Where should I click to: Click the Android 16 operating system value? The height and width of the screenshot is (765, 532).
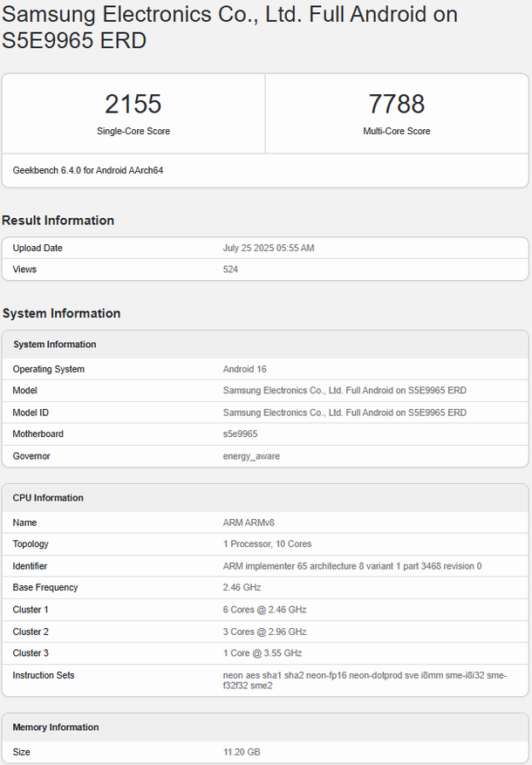pyautogui.click(x=245, y=370)
